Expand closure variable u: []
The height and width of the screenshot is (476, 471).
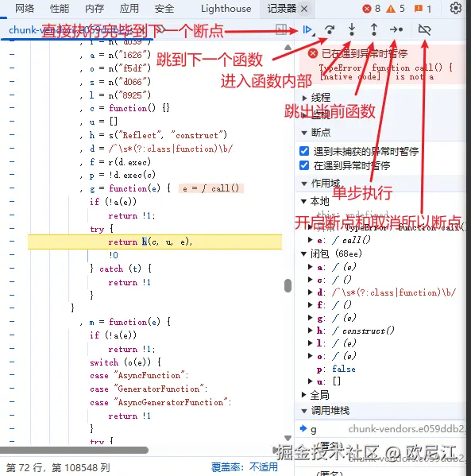(x=310, y=381)
